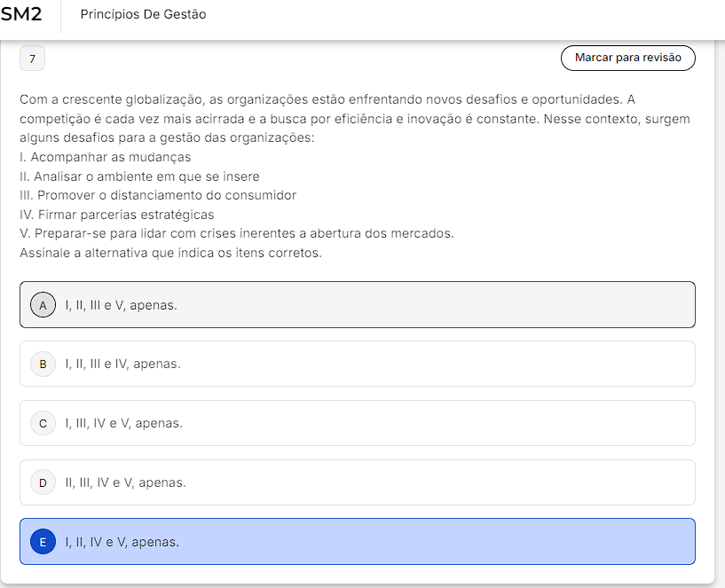Pick the circle labeled D

(43, 482)
